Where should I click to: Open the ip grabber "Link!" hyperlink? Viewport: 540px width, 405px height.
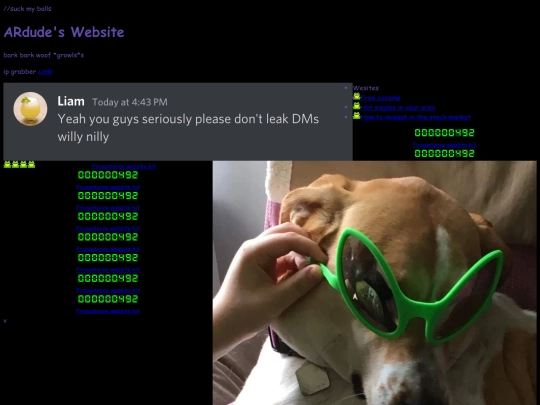tap(45, 72)
